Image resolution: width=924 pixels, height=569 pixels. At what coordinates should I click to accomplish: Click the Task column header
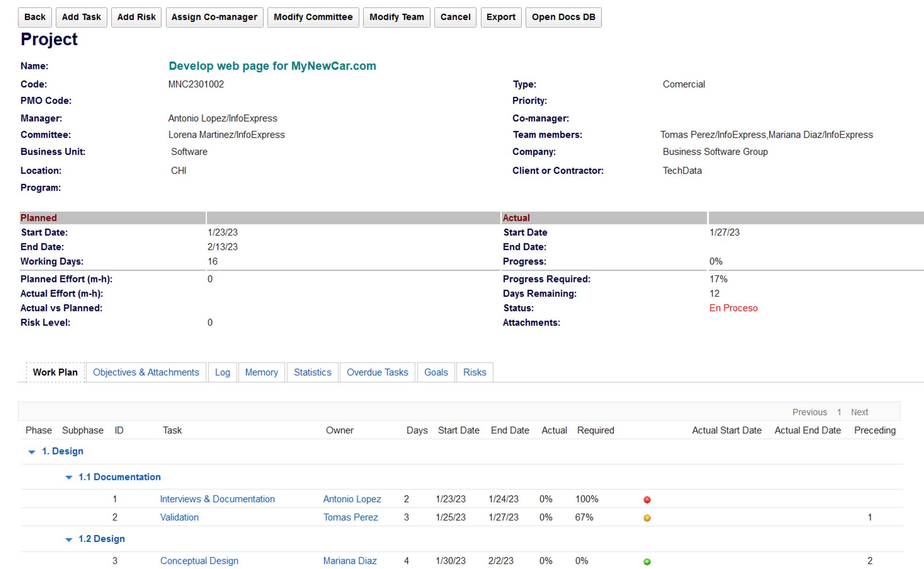pos(172,430)
